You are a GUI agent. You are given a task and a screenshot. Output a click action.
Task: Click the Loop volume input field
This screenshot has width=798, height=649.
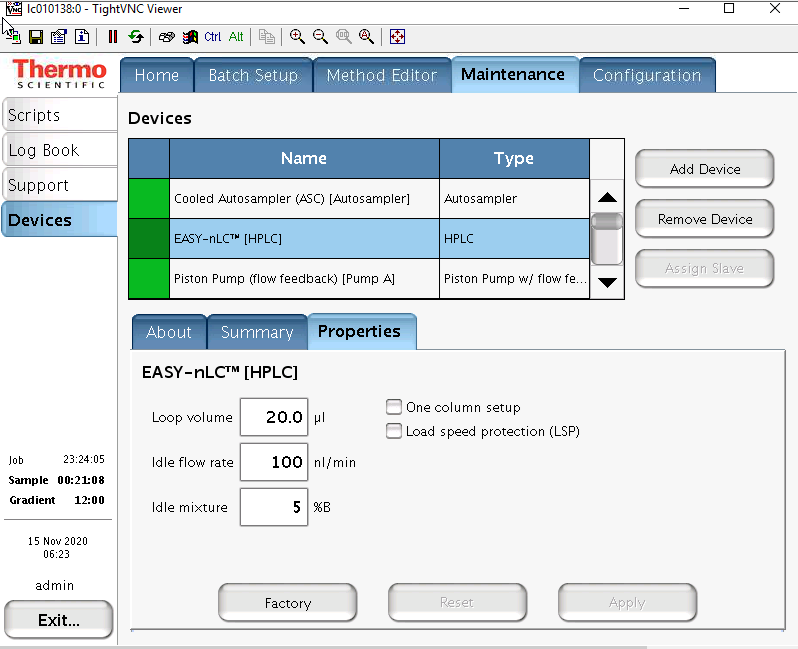pos(274,417)
